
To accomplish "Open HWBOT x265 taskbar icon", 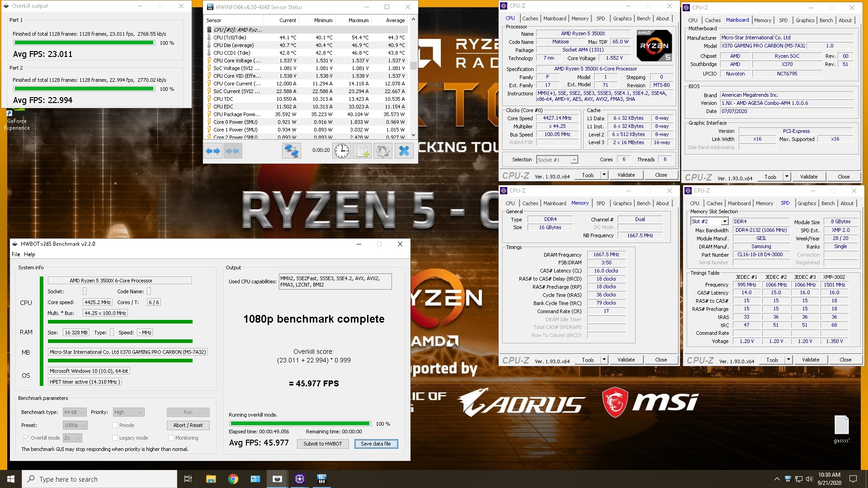I will coord(278,479).
